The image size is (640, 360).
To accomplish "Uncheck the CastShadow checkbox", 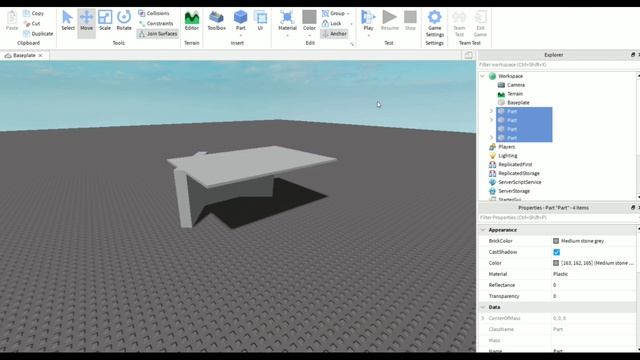I will [556, 252].
